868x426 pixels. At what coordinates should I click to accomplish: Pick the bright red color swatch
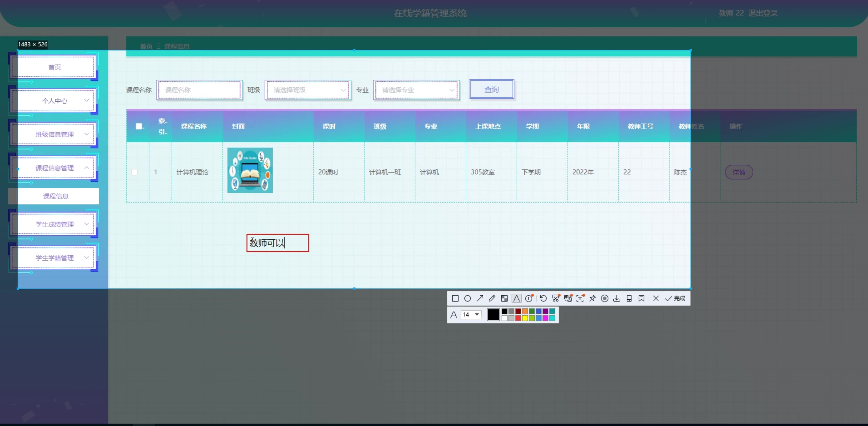click(x=518, y=318)
